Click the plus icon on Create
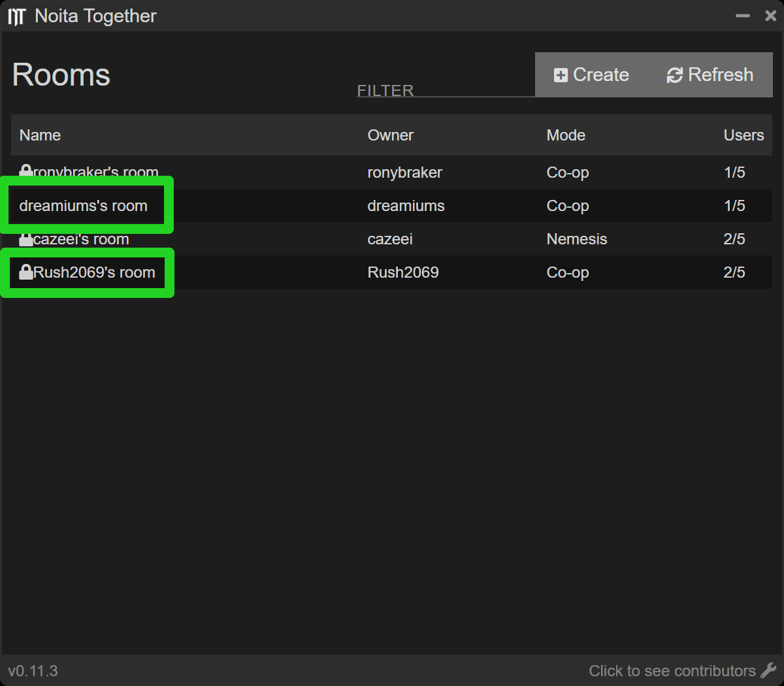Screen dimensions: 784x686 coord(561,75)
